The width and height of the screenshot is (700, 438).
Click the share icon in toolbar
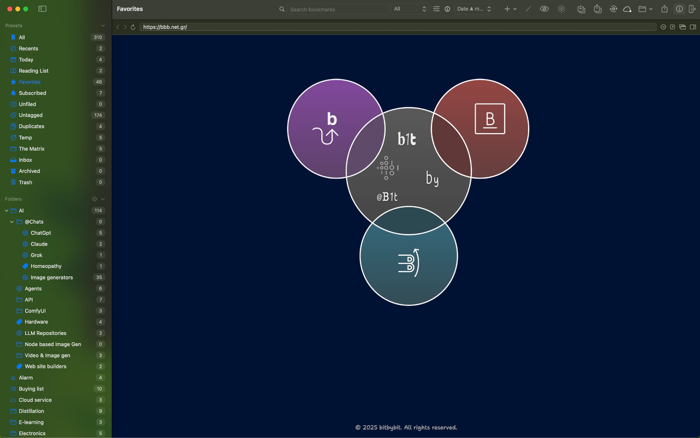coord(664,9)
